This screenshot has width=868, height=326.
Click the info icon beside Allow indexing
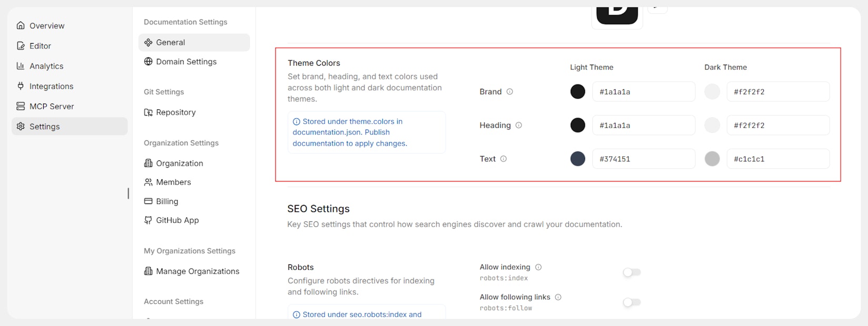point(538,267)
